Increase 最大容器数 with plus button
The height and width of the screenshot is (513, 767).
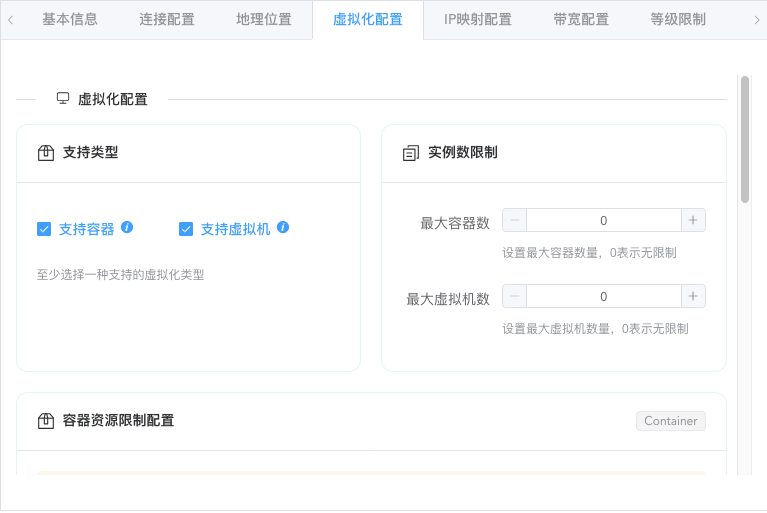(x=693, y=220)
